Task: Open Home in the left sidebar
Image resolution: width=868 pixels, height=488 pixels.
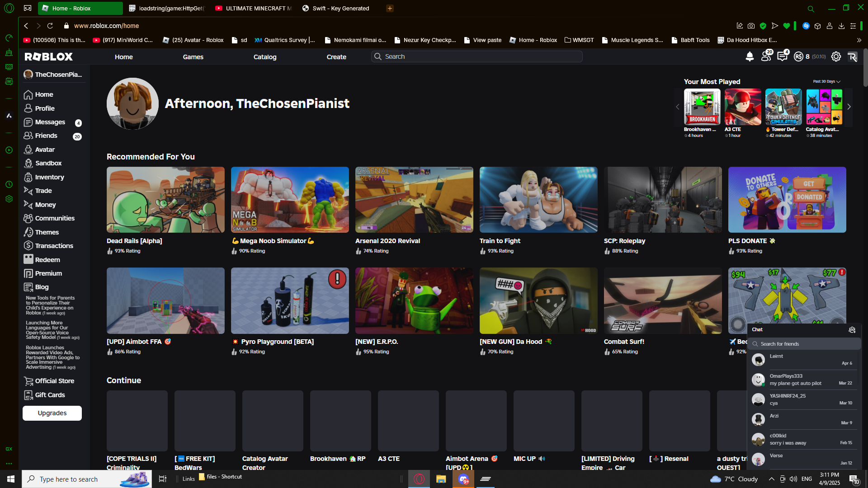Action: pyautogui.click(x=44, y=94)
